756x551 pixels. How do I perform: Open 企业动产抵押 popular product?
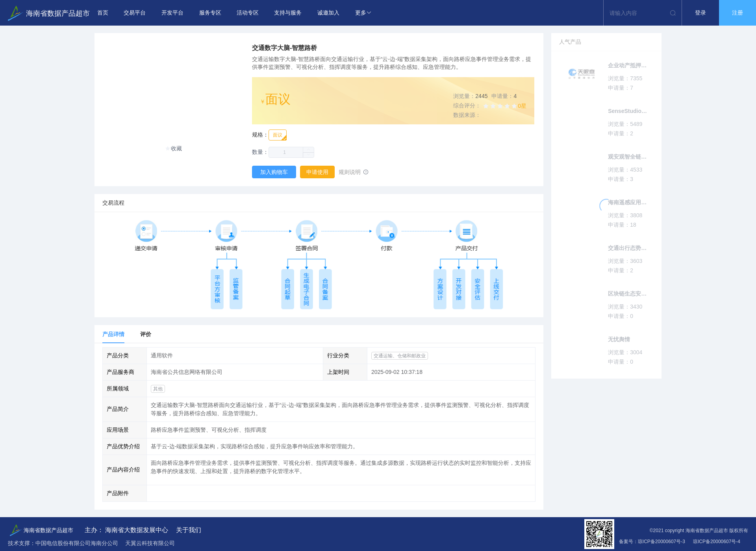(627, 65)
